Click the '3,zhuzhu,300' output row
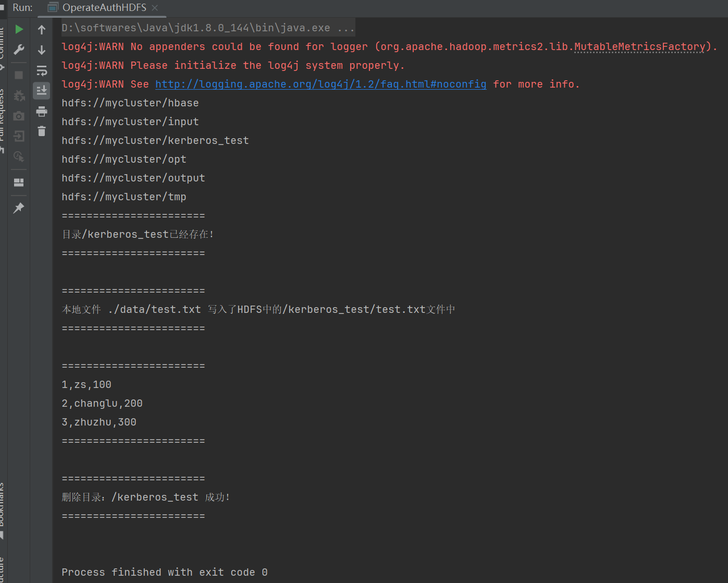The width and height of the screenshot is (728, 583). tap(99, 422)
